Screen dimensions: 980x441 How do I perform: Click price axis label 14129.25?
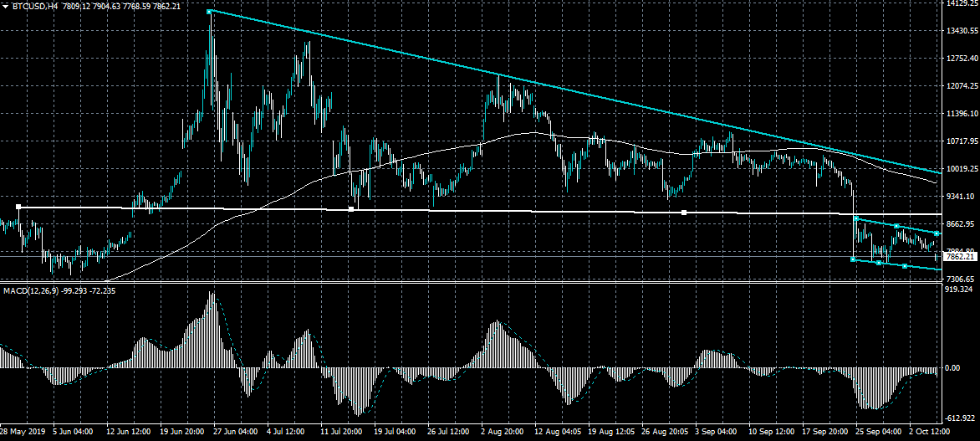click(x=962, y=3)
